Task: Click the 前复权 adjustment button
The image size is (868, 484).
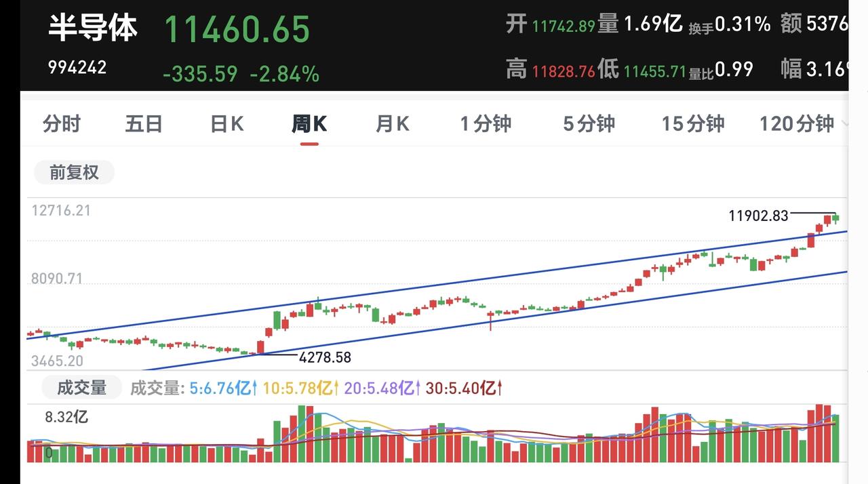Action: pos(74,172)
